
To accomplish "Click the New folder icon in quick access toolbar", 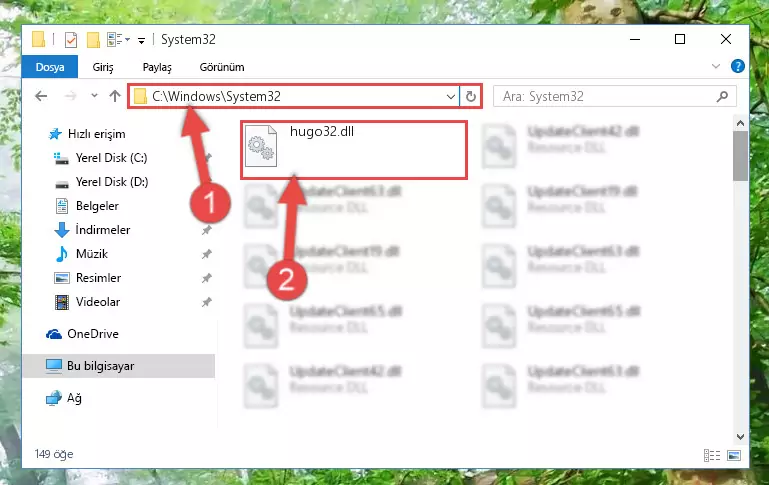I will [x=93, y=40].
